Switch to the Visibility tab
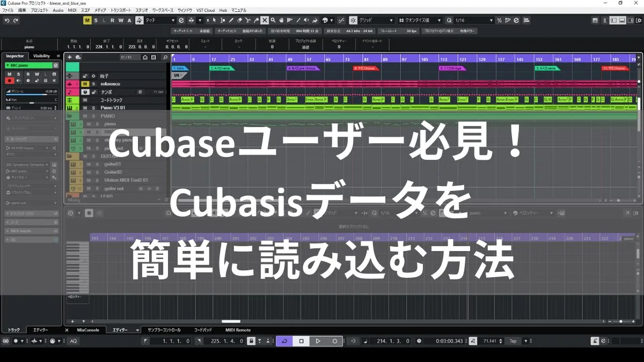Viewport: 644px width, 362px height. pyautogui.click(x=41, y=56)
